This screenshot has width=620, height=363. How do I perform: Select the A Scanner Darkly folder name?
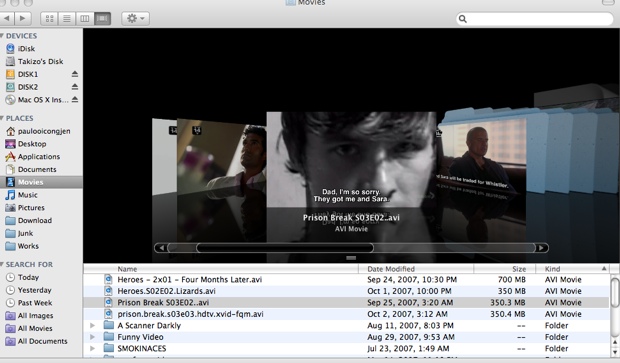tap(149, 325)
